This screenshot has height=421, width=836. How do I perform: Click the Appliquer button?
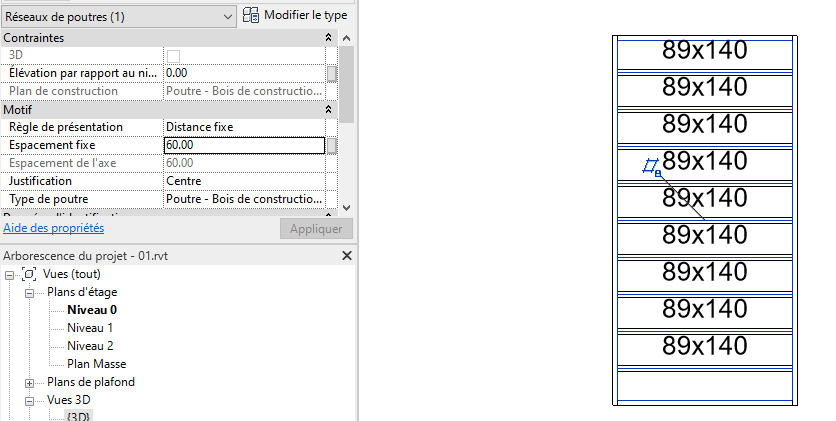click(316, 229)
